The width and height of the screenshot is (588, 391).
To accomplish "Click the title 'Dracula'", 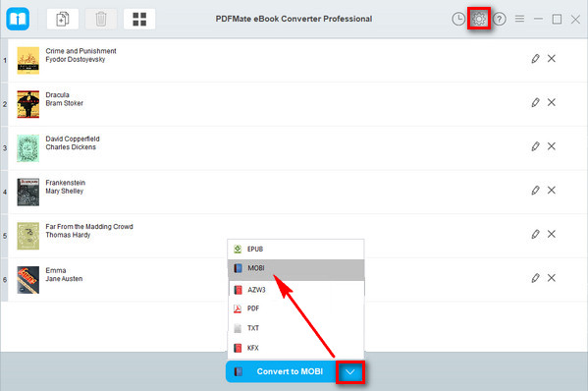I will pos(57,95).
